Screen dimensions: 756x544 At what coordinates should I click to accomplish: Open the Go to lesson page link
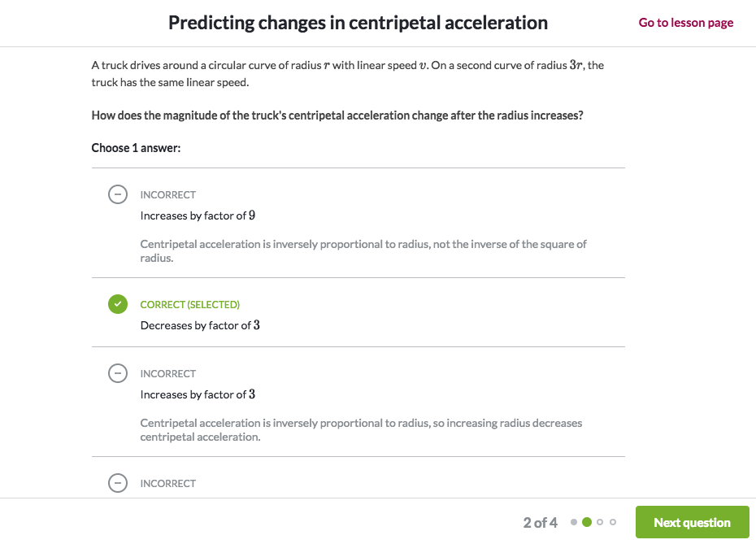[685, 23]
